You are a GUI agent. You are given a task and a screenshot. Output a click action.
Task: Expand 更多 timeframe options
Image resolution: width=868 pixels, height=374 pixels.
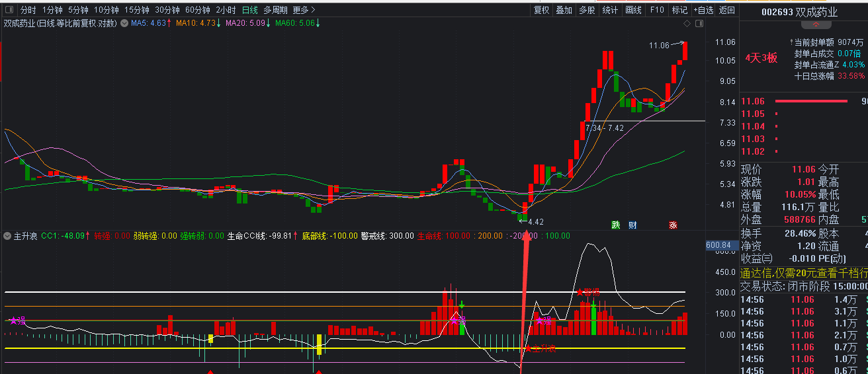click(x=304, y=10)
